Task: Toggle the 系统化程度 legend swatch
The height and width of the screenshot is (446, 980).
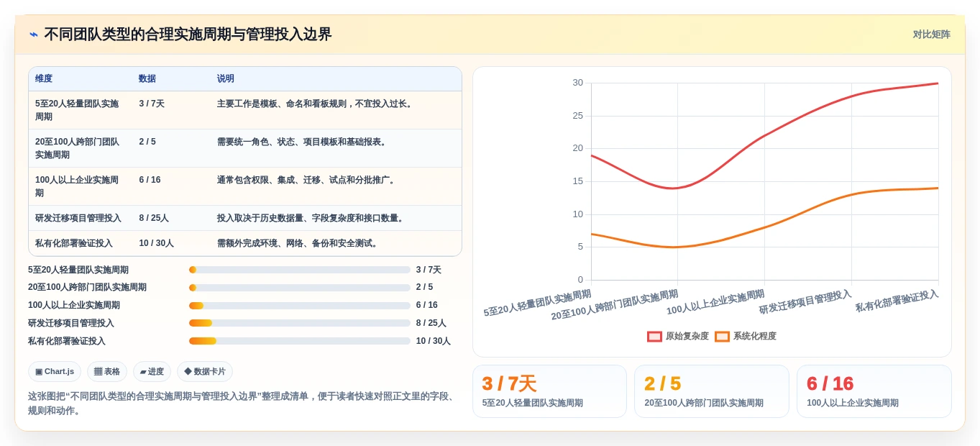Action: click(x=722, y=336)
